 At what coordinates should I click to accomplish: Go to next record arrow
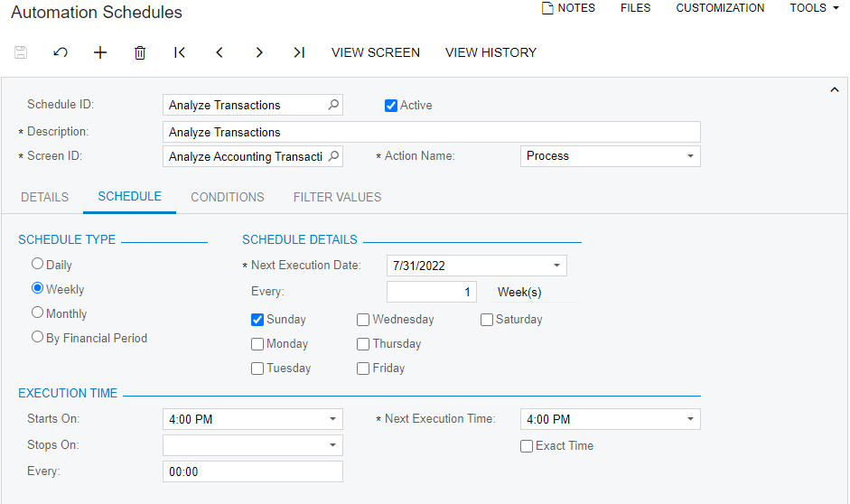pos(259,52)
